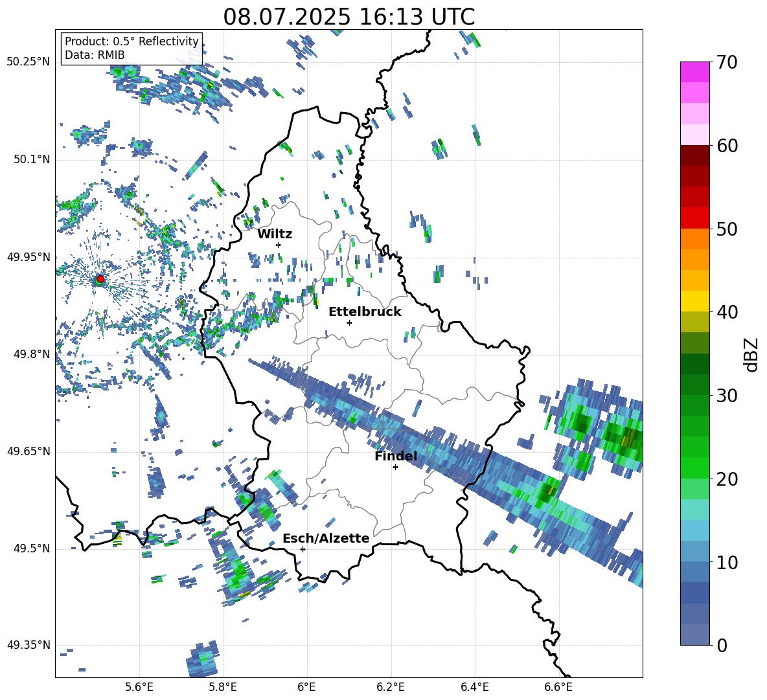Viewport: 767px width, 700px height.
Task: Click the Esch/Alzette station cross marker
Action: click(x=303, y=549)
